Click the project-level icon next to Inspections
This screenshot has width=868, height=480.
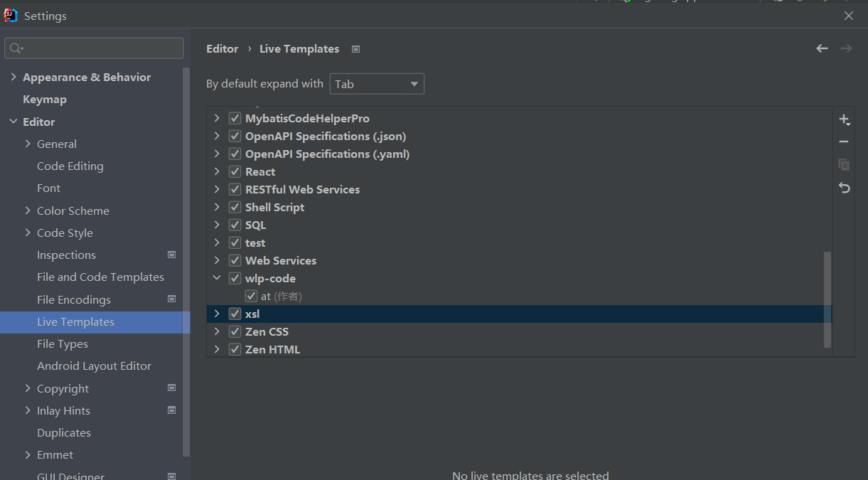171,255
